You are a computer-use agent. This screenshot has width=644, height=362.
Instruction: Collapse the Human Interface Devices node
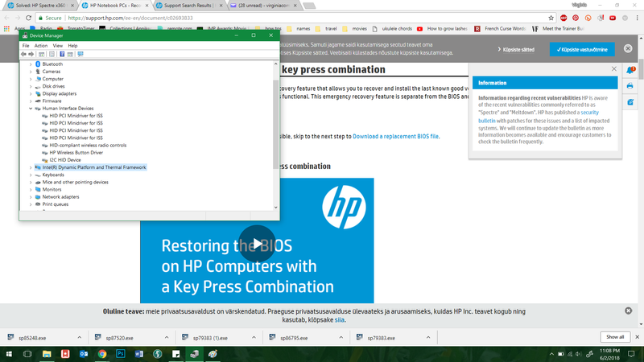coord(31,108)
